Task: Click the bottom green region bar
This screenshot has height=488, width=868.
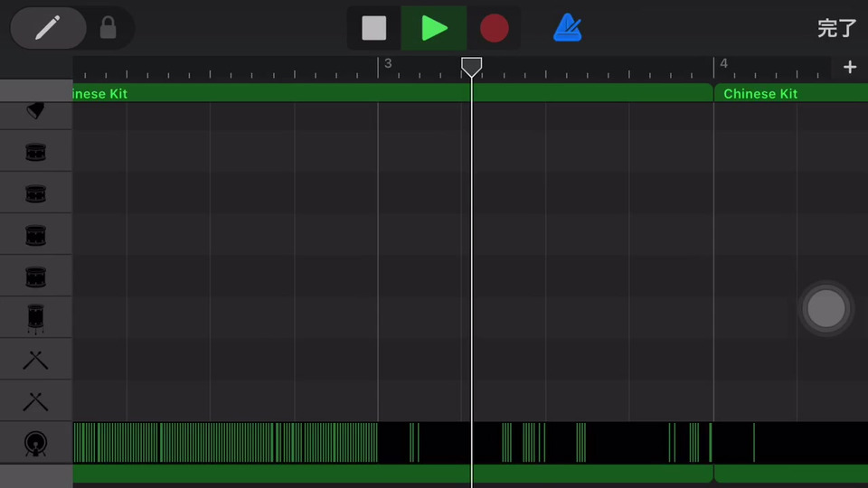Action: 392,474
